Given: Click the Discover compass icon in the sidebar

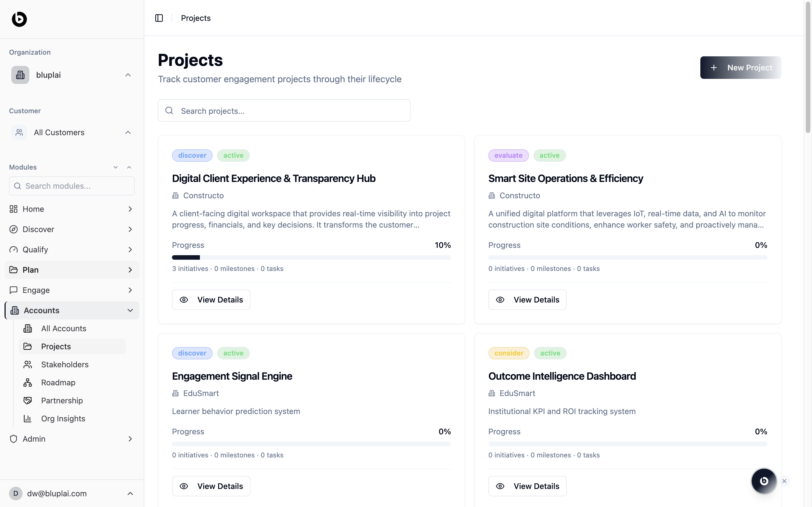Looking at the screenshot, I should tap(14, 229).
